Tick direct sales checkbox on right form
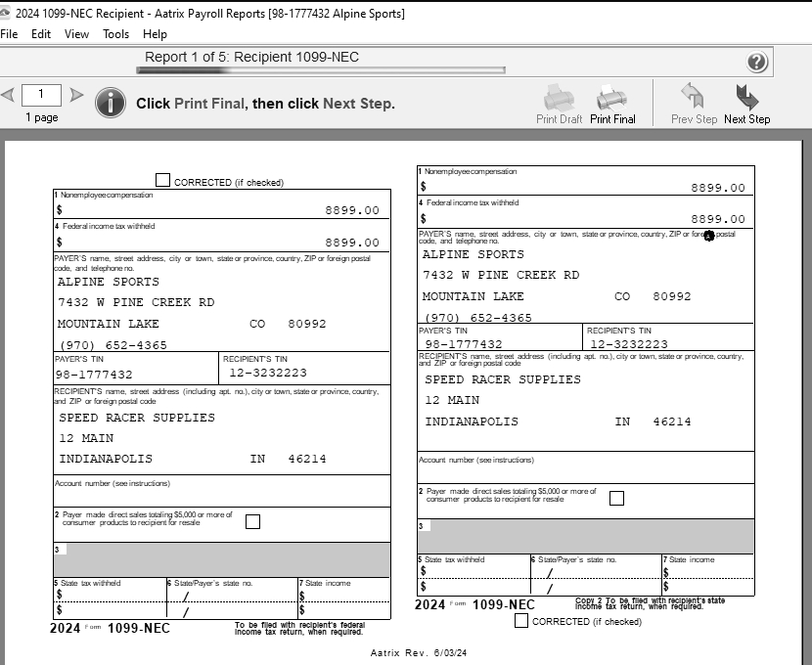 coord(616,498)
